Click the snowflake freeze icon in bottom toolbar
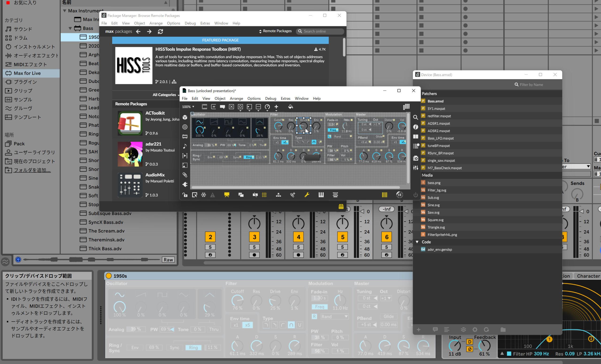601x364 pixels. tap(203, 195)
